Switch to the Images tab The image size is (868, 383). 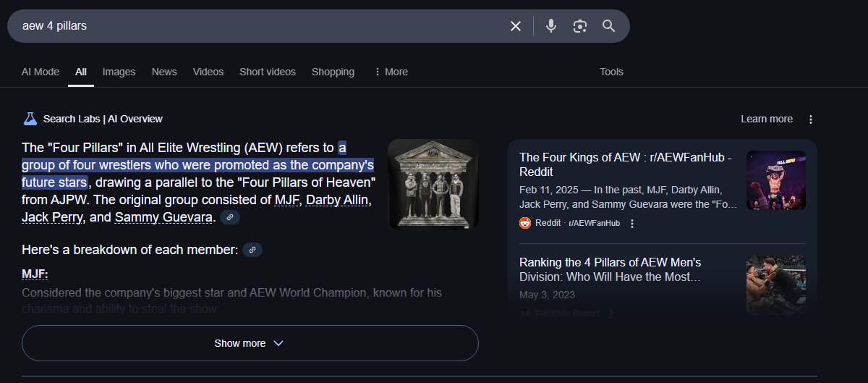(119, 72)
